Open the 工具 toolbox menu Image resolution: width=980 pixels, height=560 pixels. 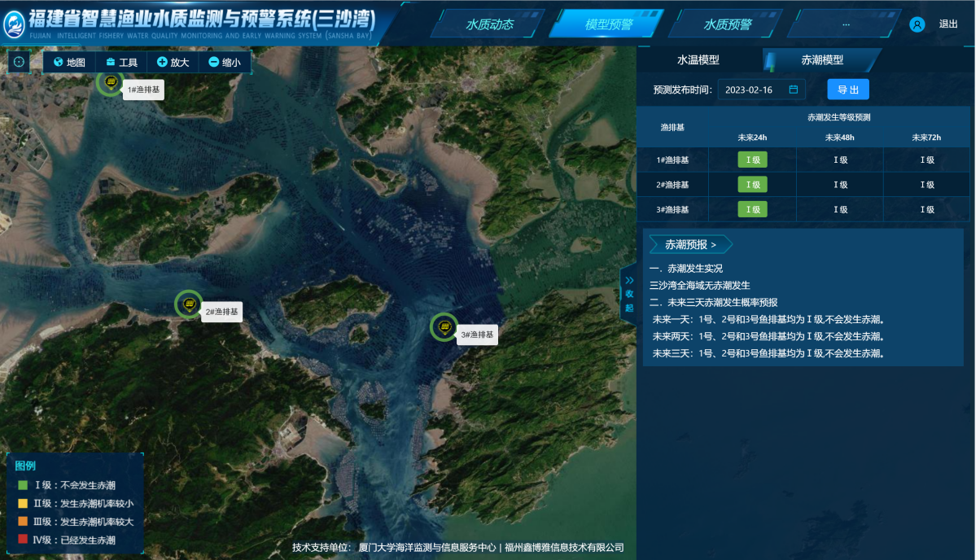tap(121, 62)
